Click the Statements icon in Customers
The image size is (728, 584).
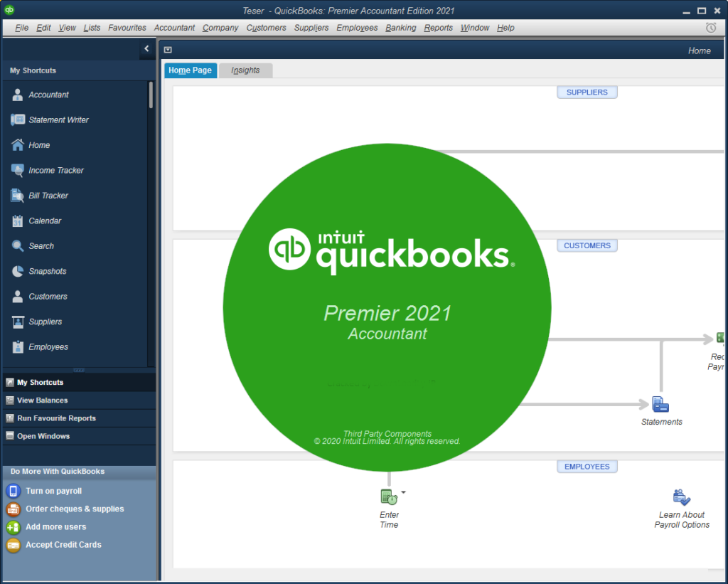tap(660, 405)
